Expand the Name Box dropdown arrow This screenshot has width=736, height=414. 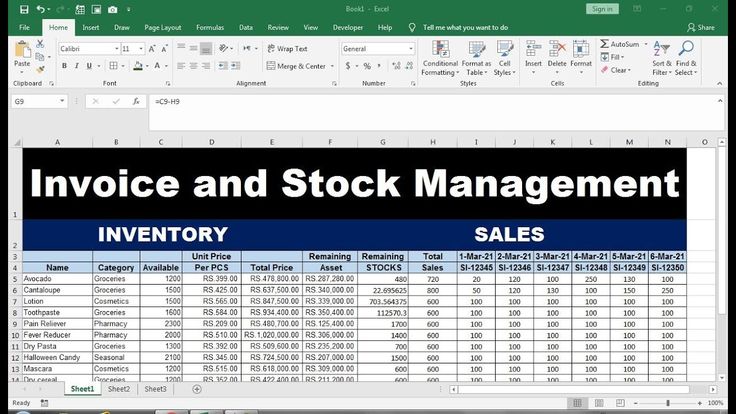click(62, 101)
